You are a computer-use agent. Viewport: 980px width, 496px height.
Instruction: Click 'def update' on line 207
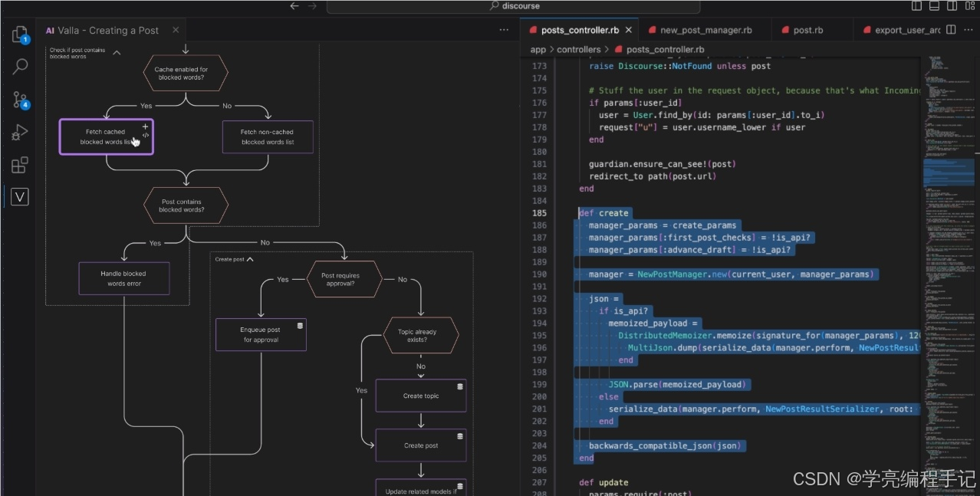pos(603,482)
